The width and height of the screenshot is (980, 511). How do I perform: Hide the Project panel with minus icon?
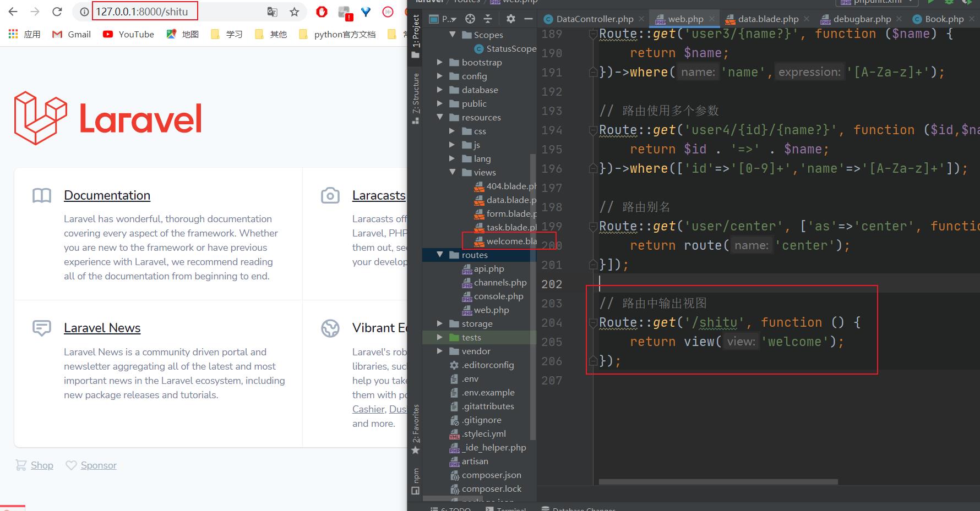[x=529, y=19]
